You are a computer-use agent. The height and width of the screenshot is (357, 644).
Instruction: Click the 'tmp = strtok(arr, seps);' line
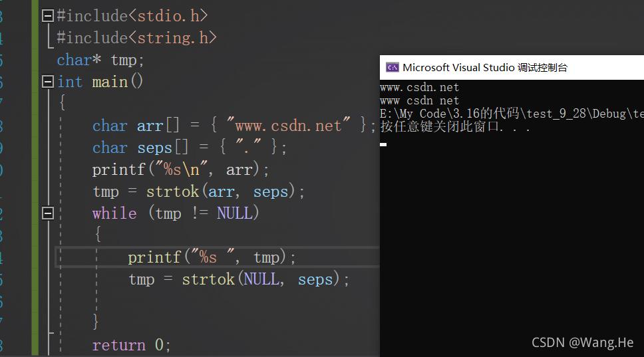click(x=198, y=191)
